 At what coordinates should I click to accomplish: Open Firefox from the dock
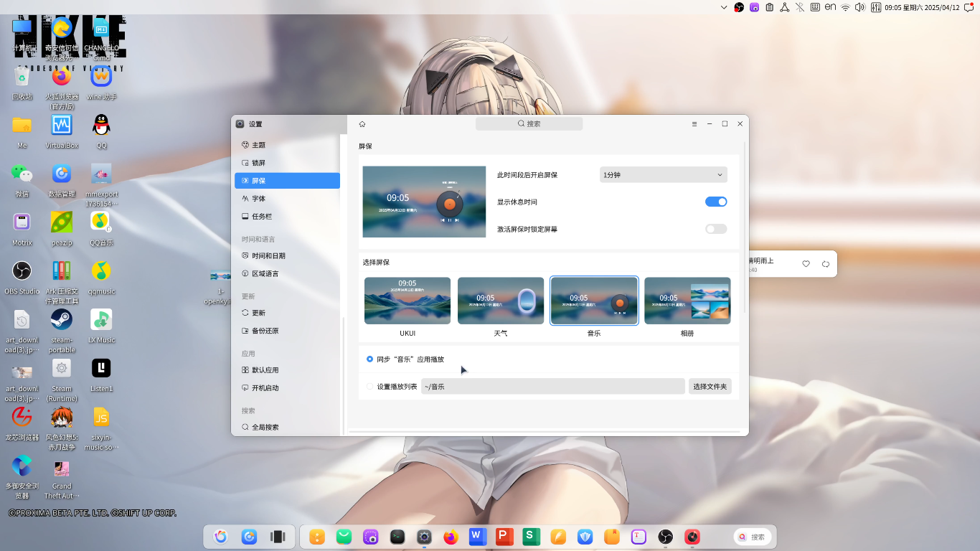pos(451,537)
